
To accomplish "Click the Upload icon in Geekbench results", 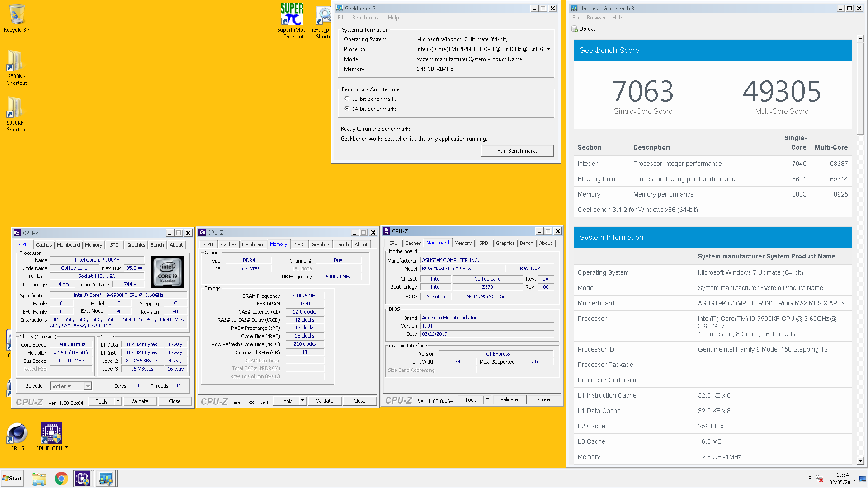I will 575,29.
